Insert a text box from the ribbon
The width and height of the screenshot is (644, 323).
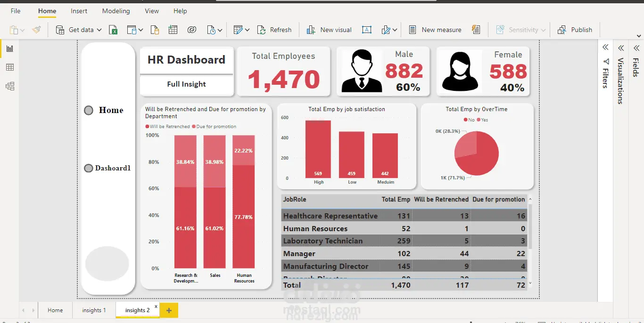coord(366,30)
